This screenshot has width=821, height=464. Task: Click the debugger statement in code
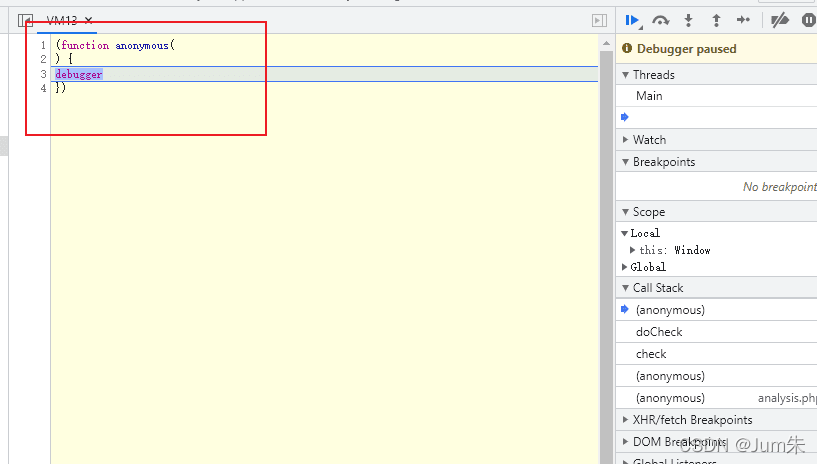(x=79, y=74)
